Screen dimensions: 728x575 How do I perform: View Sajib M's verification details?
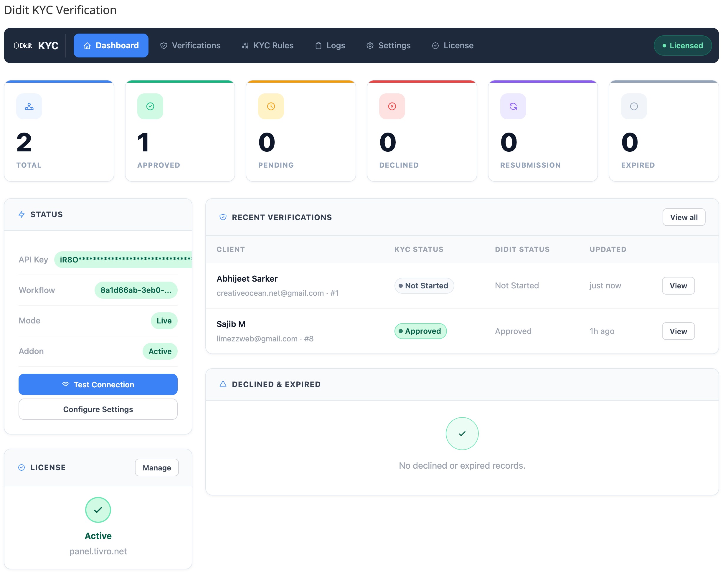(678, 331)
